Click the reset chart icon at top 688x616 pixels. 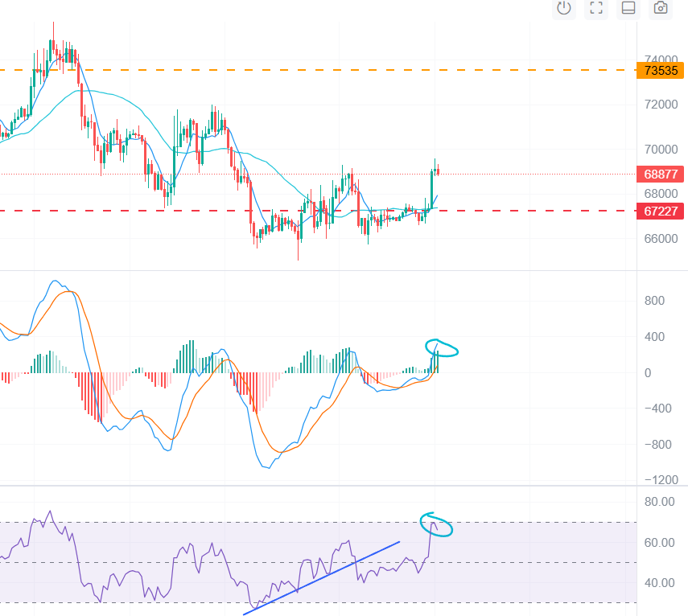[x=564, y=8]
